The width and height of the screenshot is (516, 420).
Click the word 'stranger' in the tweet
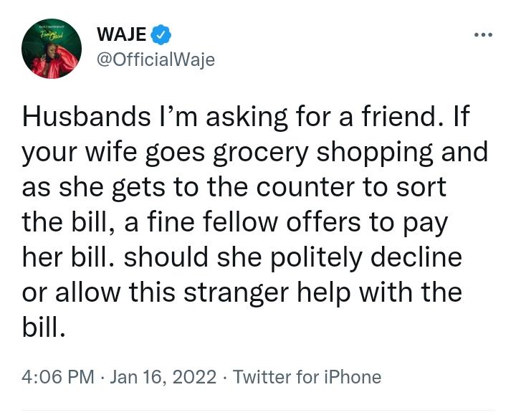[x=257, y=292]
